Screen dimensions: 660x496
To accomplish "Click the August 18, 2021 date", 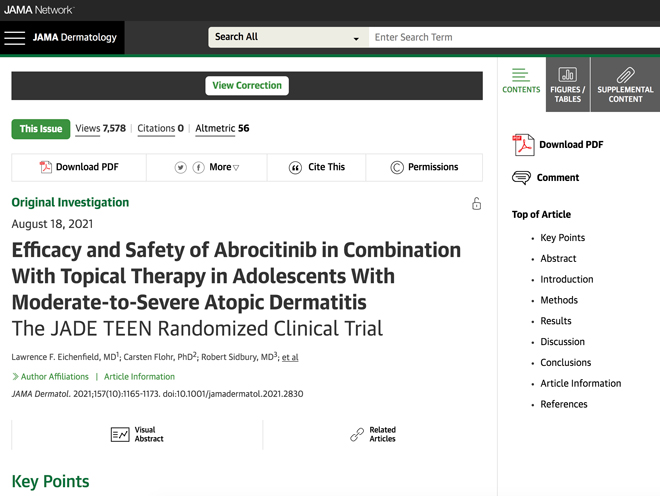I will click(52, 224).
